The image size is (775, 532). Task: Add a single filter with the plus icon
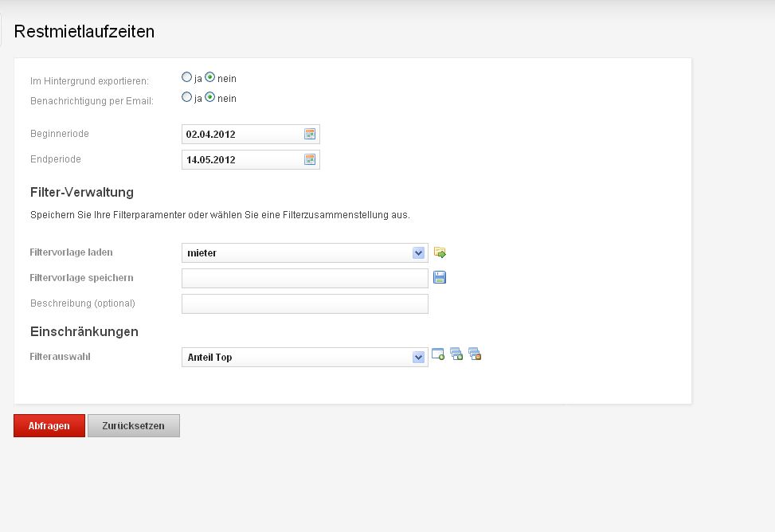tap(438, 354)
